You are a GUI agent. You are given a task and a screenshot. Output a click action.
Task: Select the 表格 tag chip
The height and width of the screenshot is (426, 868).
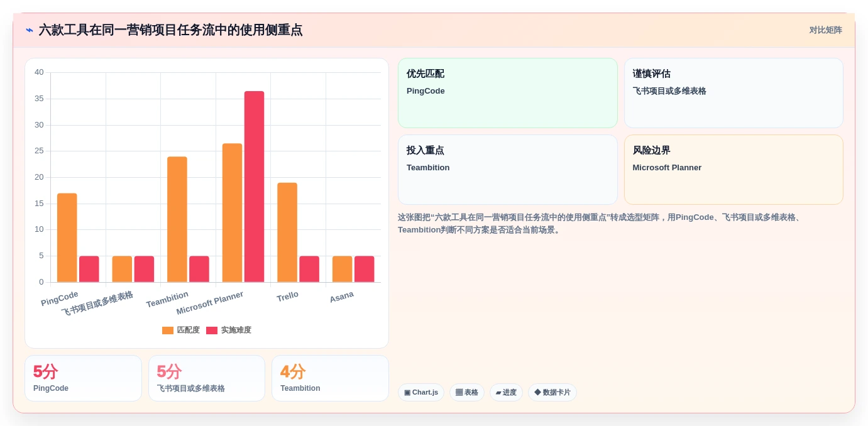(x=467, y=392)
